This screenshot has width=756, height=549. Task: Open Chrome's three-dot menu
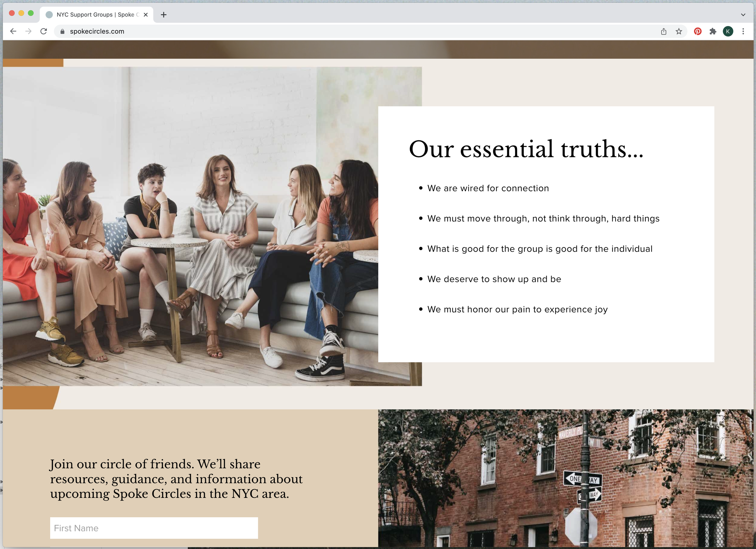coord(743,31)
